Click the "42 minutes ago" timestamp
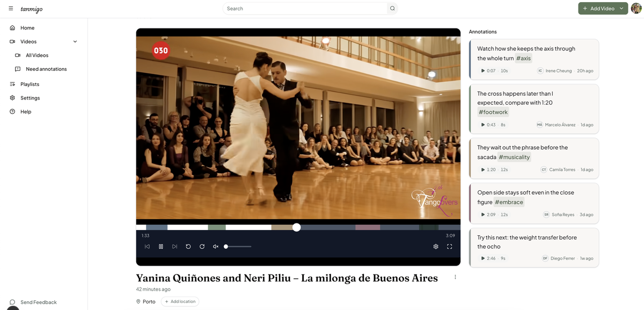The width and height of the screenshot is (644, 310). point(153,290)
